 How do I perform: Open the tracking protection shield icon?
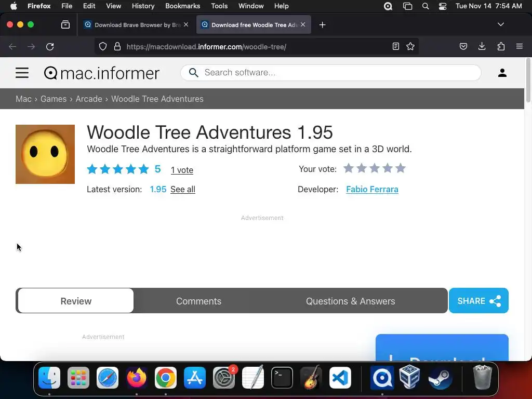click(103, 46)
